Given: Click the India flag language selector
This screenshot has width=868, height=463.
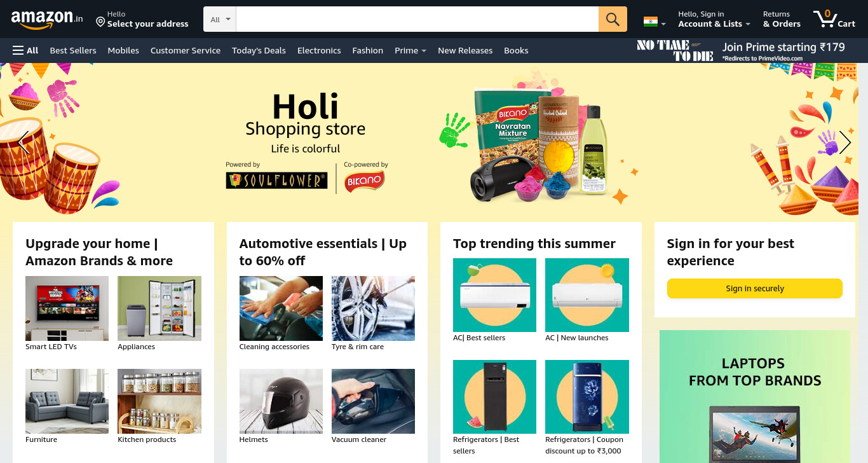Looking at the screenshot, I should [x=654, y=22].
